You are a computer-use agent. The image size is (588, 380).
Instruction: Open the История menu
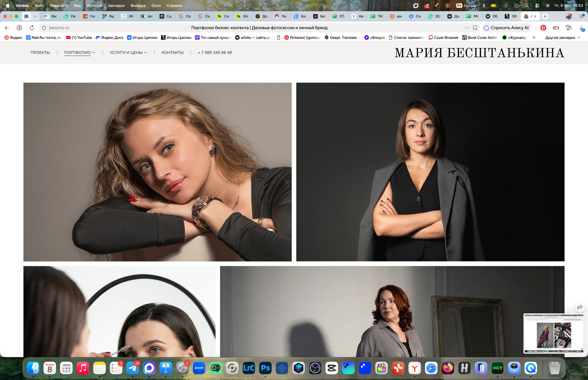[94, 6]
